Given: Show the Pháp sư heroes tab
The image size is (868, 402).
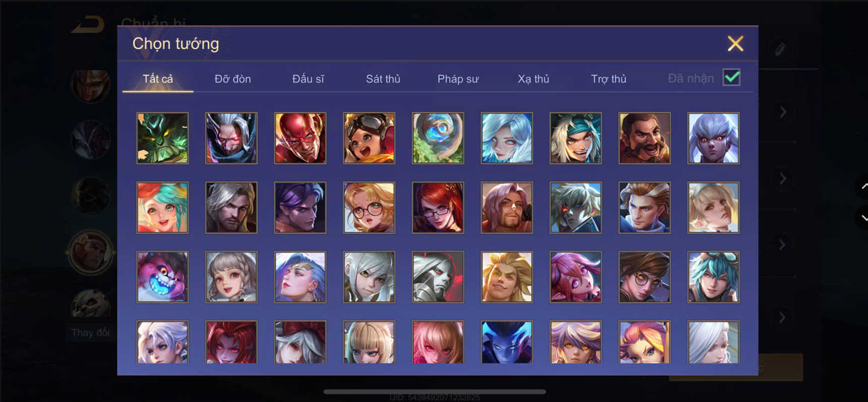Looking at the screenshot, I should click(x=458, y=79).
